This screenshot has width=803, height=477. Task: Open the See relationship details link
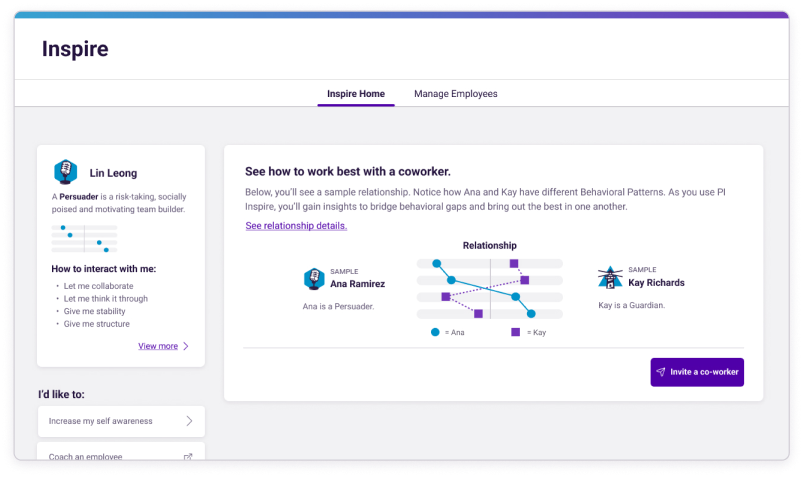(x=296, y=225)
